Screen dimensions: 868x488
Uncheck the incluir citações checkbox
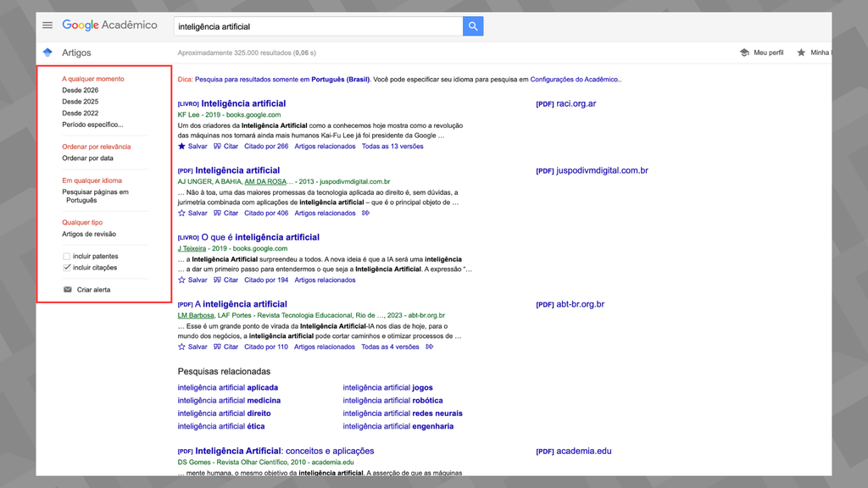tap(66, 267)
